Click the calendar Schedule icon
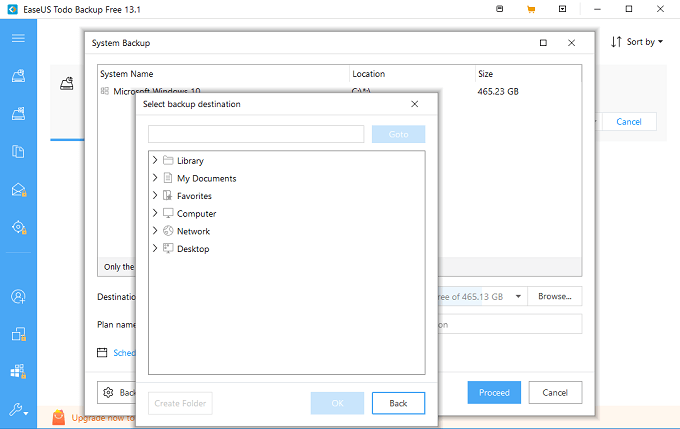Screen dimensions: 680x429 (102, 352)
